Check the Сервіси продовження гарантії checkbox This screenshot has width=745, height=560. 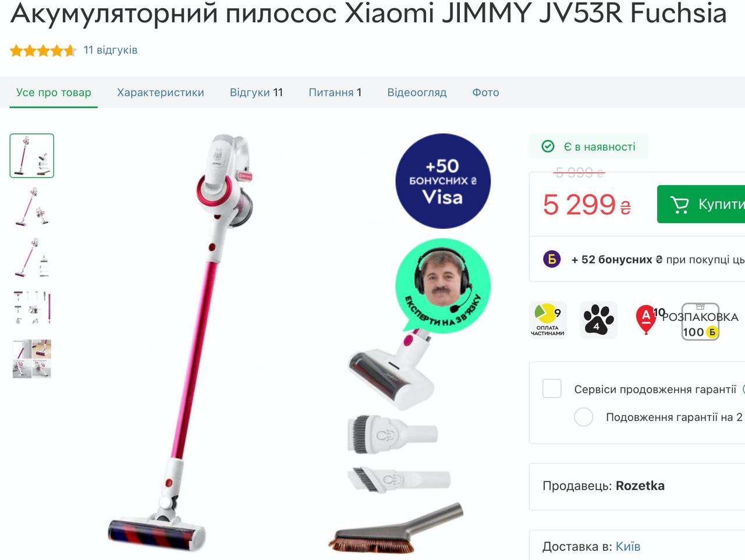(x=552, y=388)
